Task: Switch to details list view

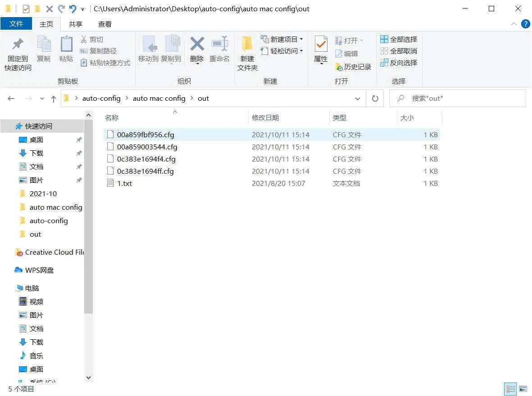Action: [510, 389]
